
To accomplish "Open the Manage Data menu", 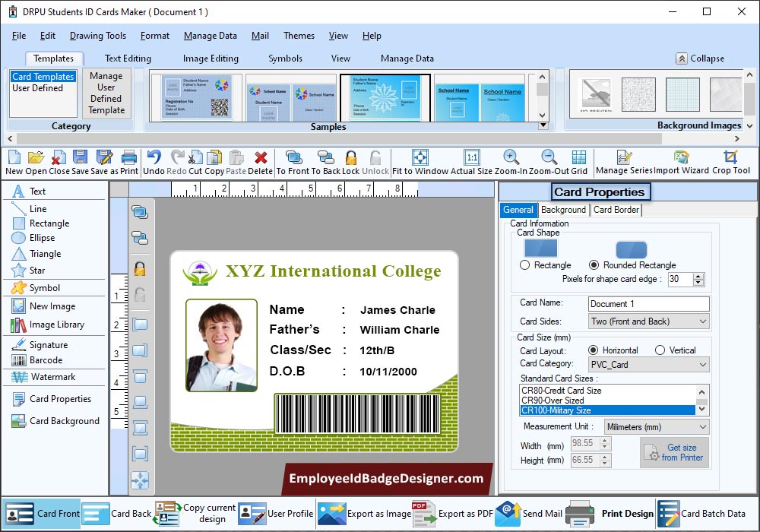I will pyautogui.click(x=211, y=36).
